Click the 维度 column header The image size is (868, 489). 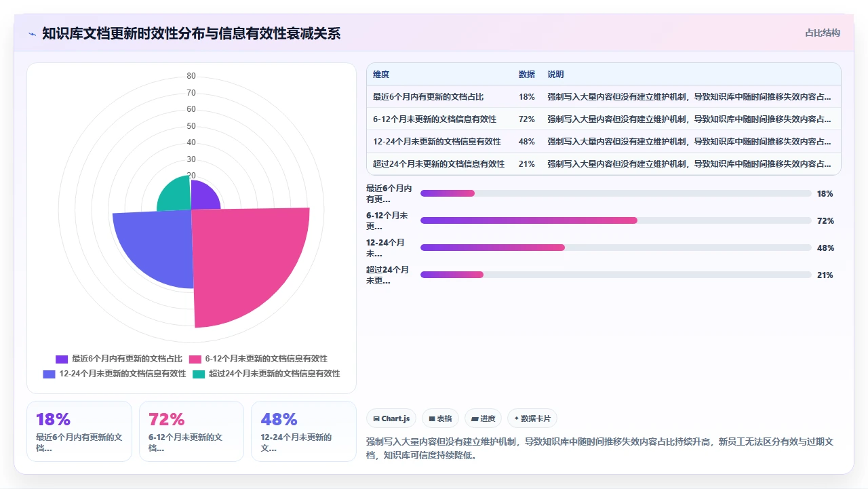point(381,75)
